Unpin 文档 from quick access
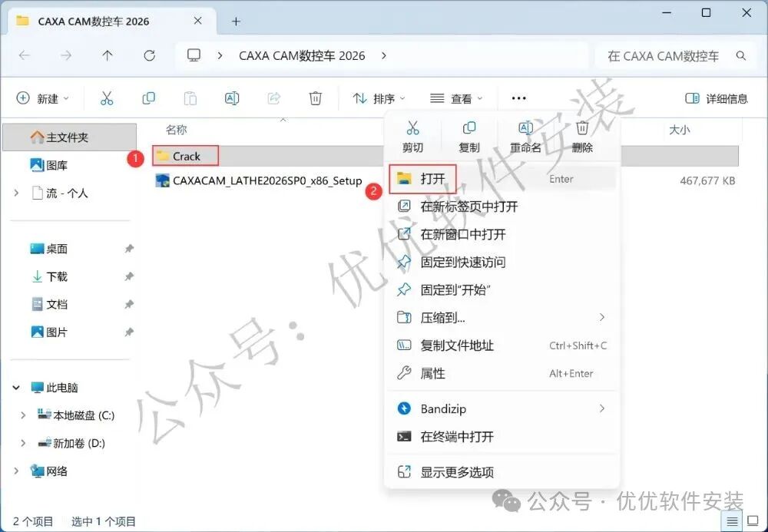 (x=129, y=305)
